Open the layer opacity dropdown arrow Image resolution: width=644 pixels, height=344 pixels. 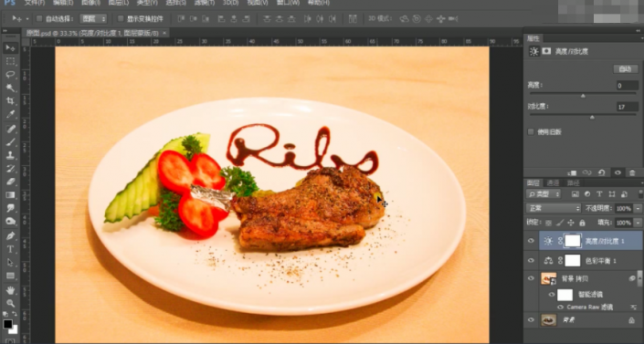(x=638, y=209)
